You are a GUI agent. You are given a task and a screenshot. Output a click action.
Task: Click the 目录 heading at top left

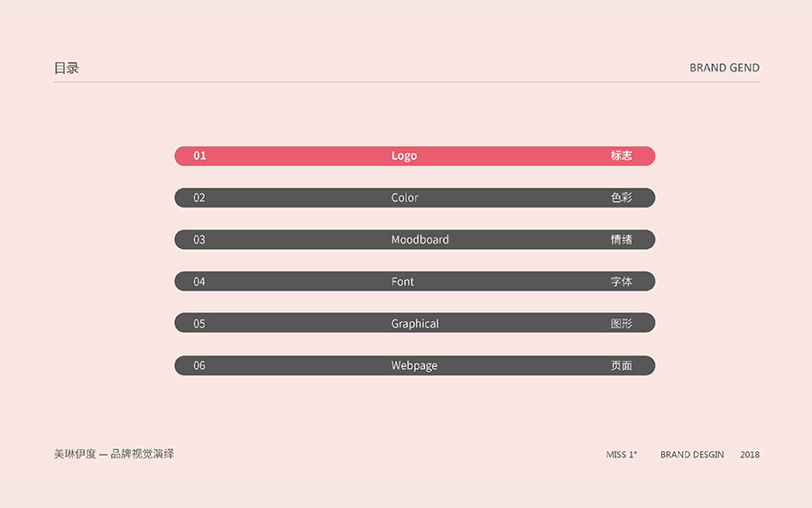tap(67, 68)
